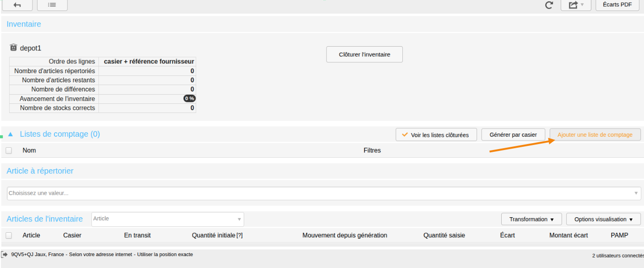Image resolution: width=644 pixels, height=268 pixels.
Task: Click the refresh icon
Action: click(x=549, y=5)
